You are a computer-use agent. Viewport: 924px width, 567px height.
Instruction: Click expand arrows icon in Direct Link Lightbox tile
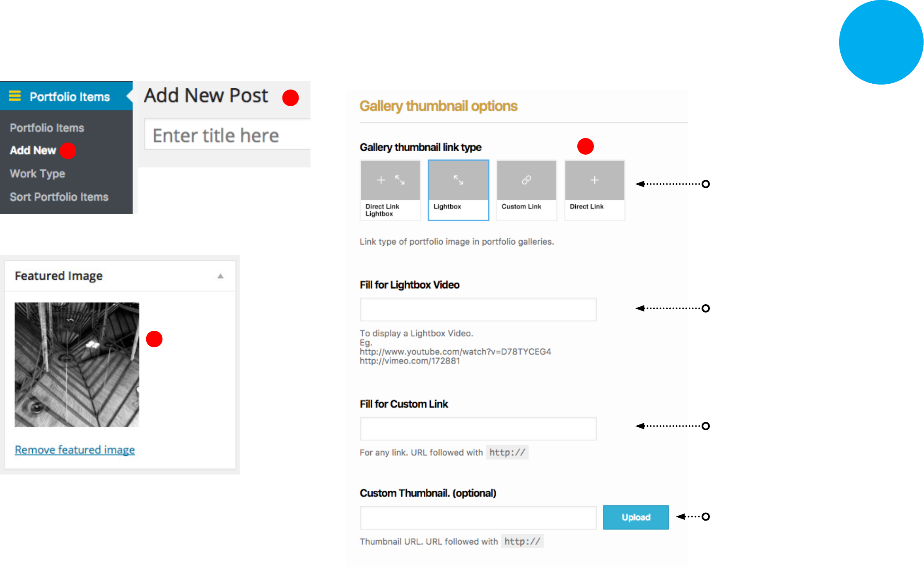(400, 180)
